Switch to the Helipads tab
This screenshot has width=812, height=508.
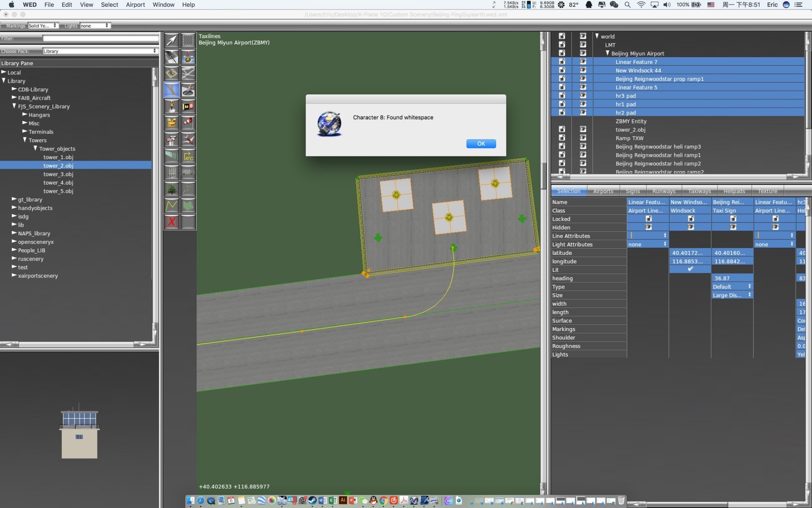734,191
